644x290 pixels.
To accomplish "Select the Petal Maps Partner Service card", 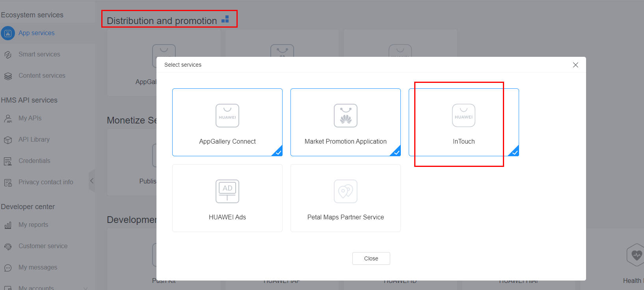I will 346,198.
